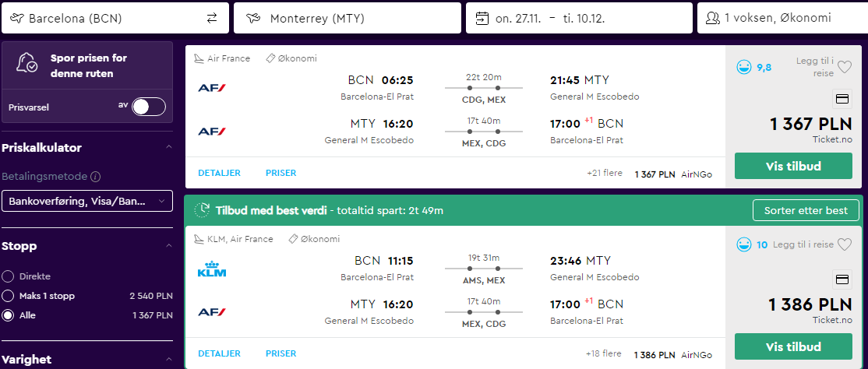Open PRISER for the KLM flight
The width and height of the screenshot is (868, 369).
[281, 353]
